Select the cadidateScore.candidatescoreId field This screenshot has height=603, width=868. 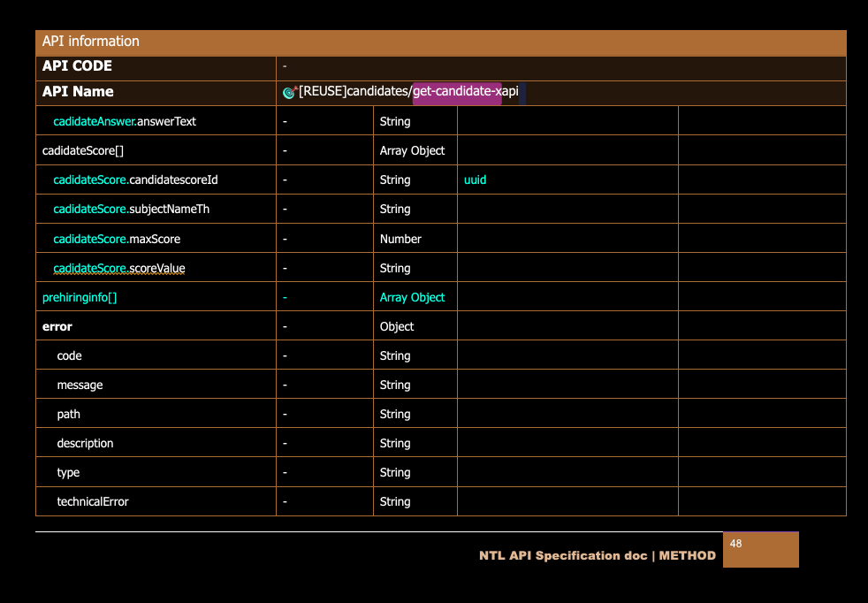point(135,179)
